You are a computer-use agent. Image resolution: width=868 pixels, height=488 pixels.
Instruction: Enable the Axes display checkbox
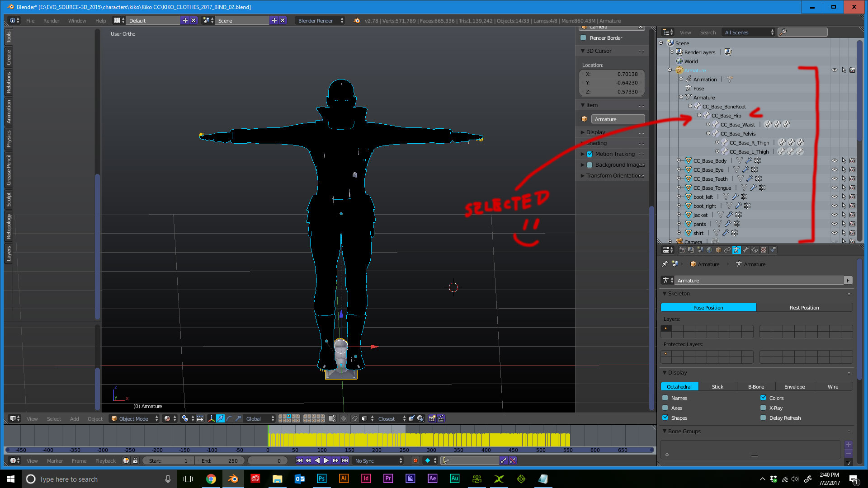pos(665,408)
